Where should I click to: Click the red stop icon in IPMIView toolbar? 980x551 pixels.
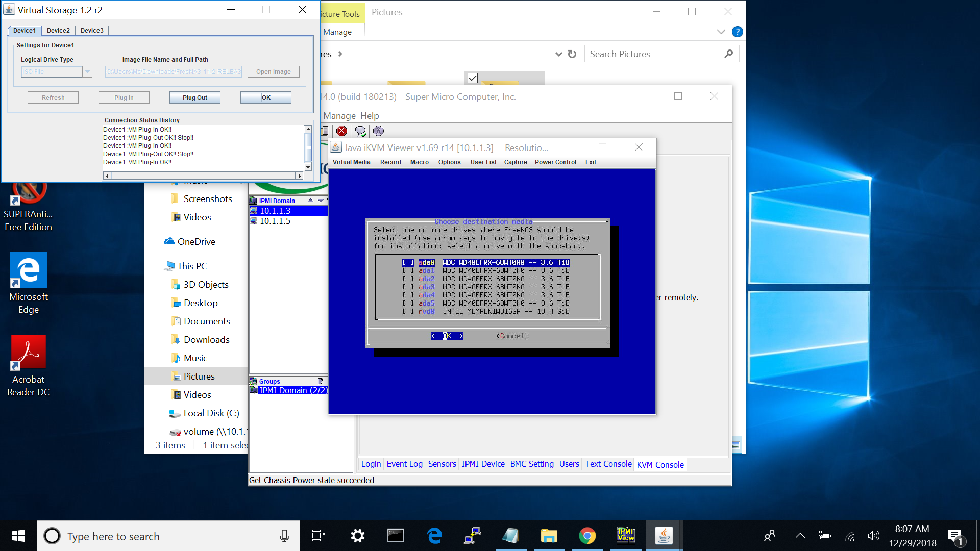[x=342, y=131]
